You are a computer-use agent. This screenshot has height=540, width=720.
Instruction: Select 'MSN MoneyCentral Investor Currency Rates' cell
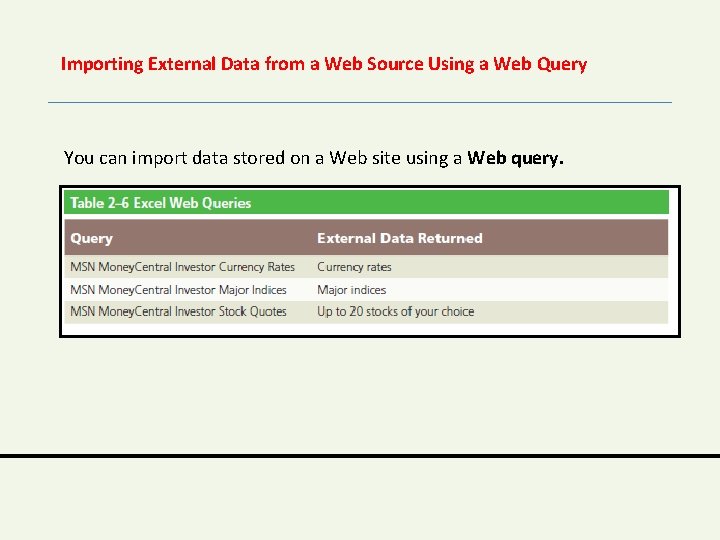click(x=182, y=267)
